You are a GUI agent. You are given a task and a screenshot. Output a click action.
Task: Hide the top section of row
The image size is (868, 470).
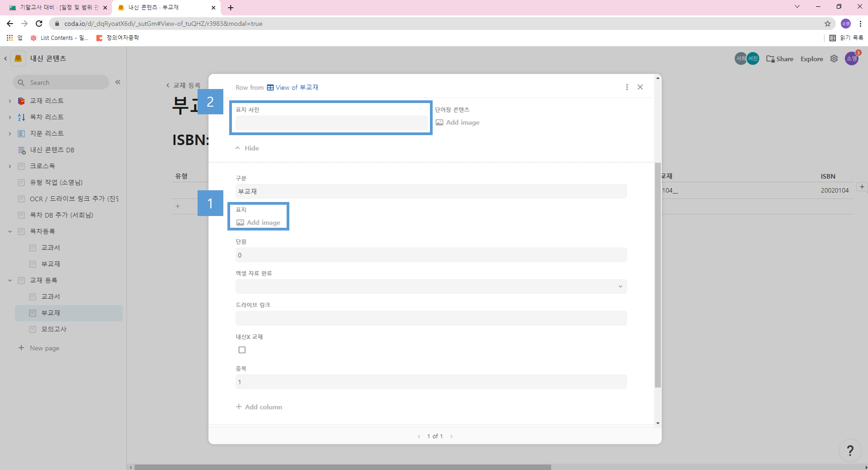pos(247,148)
